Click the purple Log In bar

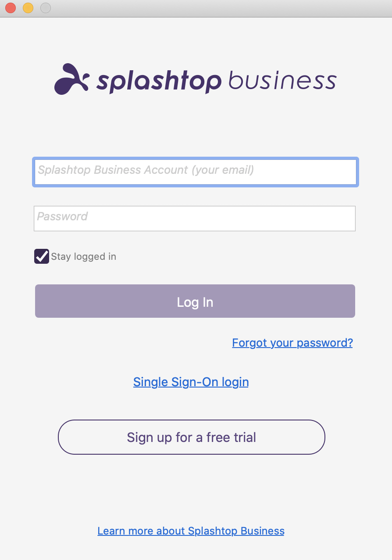[x=195, y=301]
